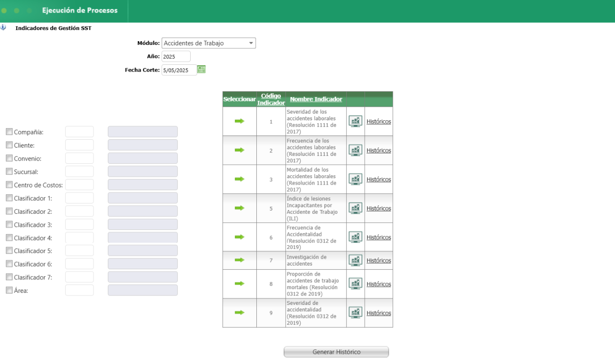
Task: Click 'Severidad de accidentalidad' indicator name
Action: pos(311,313)
